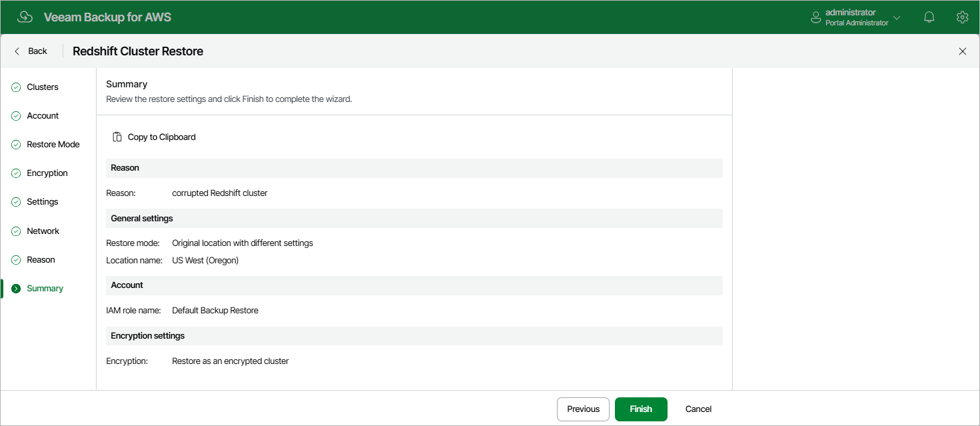The image size is (980, 426).
Task: Open the Reason wizard step
Action: (x=41, y=260)
